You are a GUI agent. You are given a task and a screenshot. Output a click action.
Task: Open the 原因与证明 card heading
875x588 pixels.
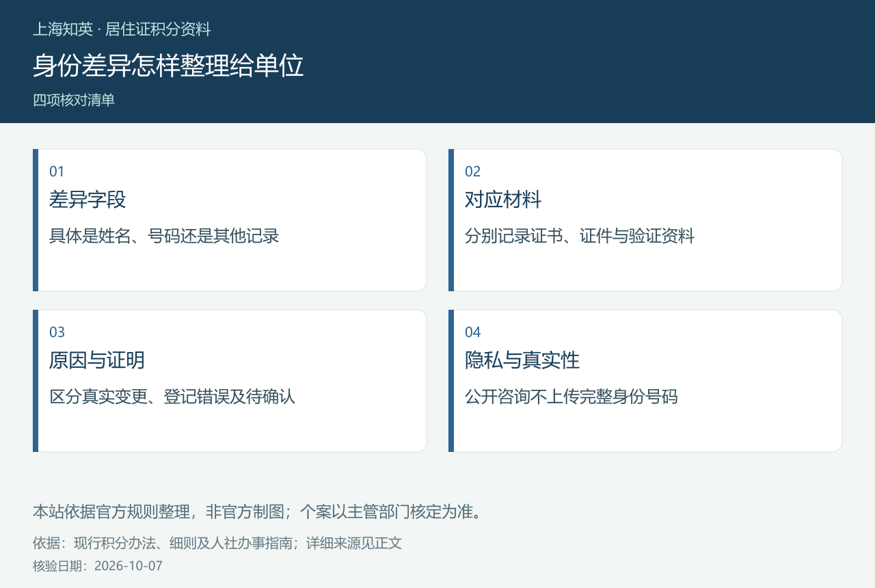[x=97, y=360]
